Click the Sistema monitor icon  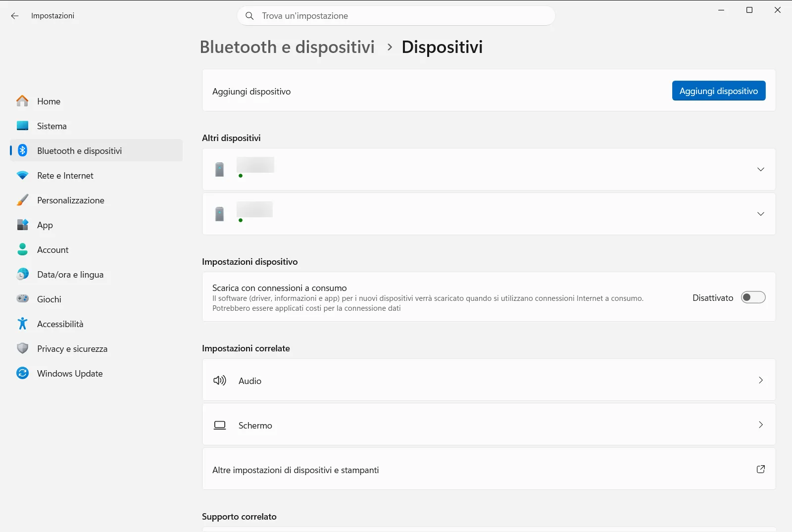pyautogui.click(x=22, y=126)
